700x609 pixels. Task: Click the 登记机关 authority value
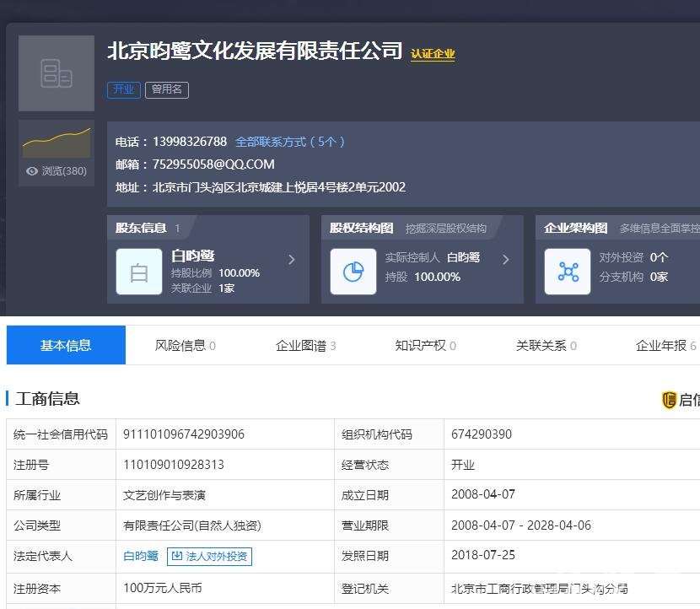(539, 589)
